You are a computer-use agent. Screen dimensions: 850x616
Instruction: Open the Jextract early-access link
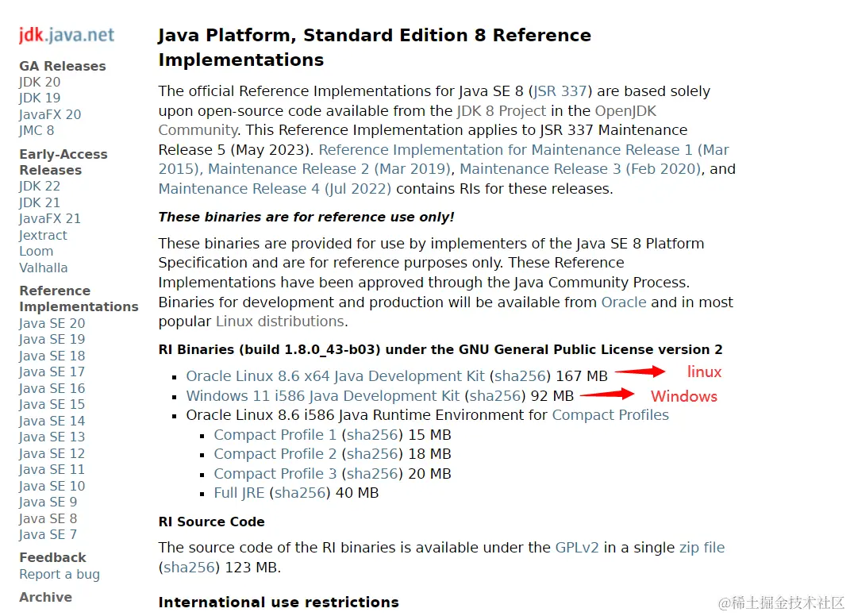click(43, 235)
